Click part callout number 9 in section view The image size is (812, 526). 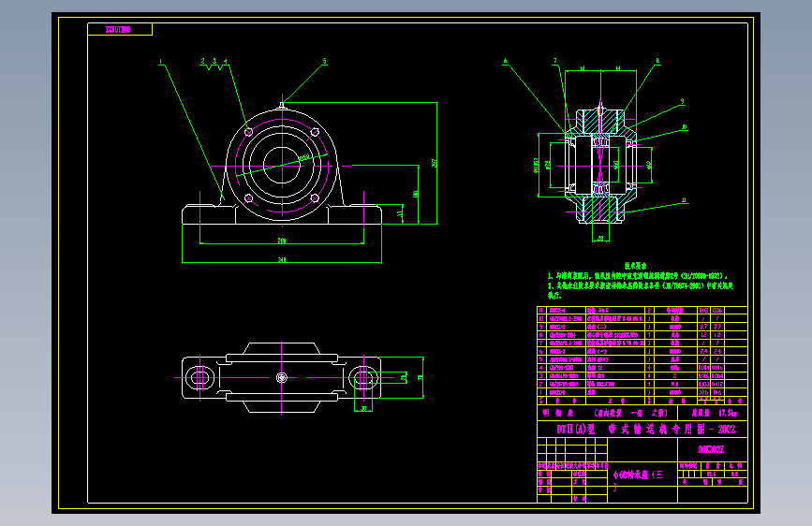(x=682, y=101)
